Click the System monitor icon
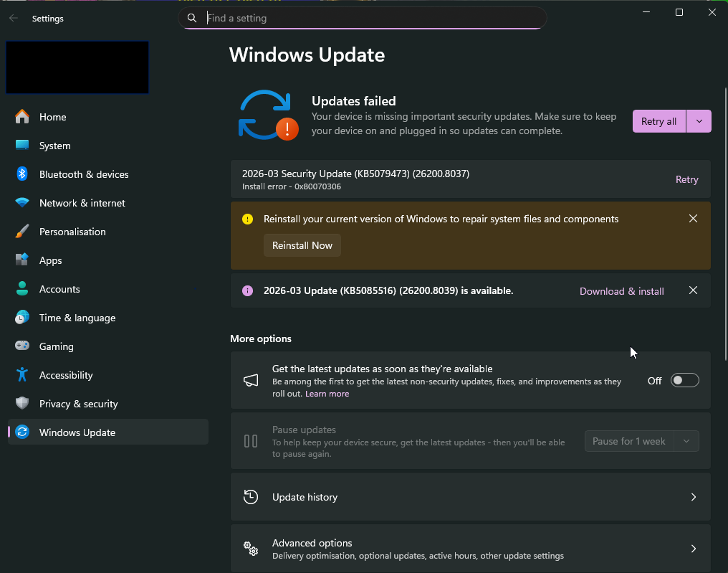The image size is (728, 573). (x=21, y=145)
